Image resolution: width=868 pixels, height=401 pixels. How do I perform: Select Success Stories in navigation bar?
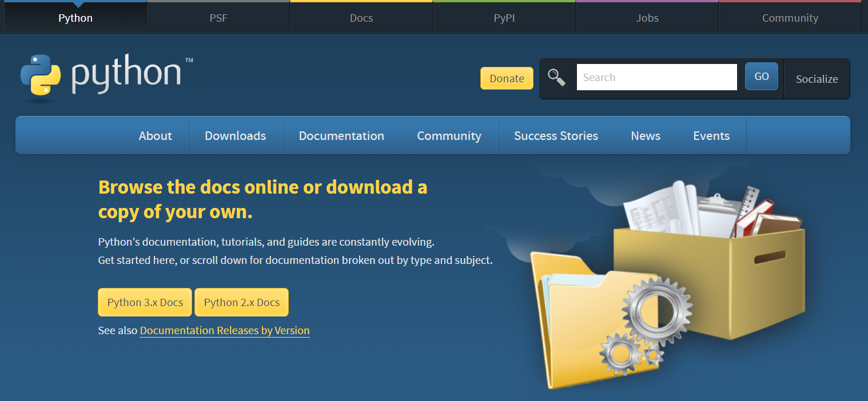(x=556, y=136)
